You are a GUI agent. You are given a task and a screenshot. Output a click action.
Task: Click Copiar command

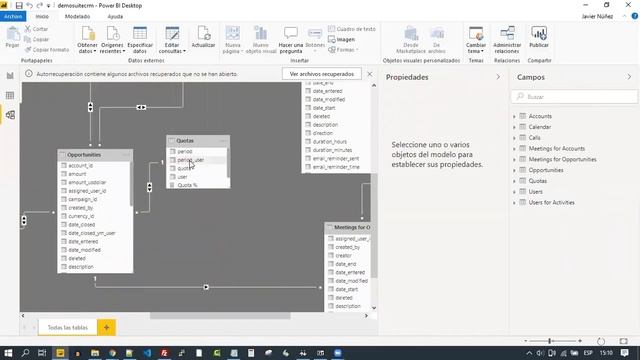36,39
